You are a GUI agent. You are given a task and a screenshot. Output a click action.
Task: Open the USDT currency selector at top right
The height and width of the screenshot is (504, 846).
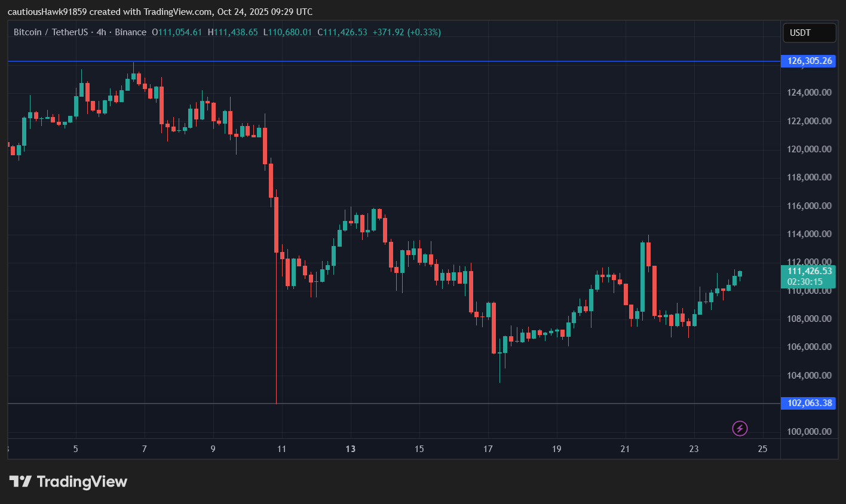click(x=809, y=33)
